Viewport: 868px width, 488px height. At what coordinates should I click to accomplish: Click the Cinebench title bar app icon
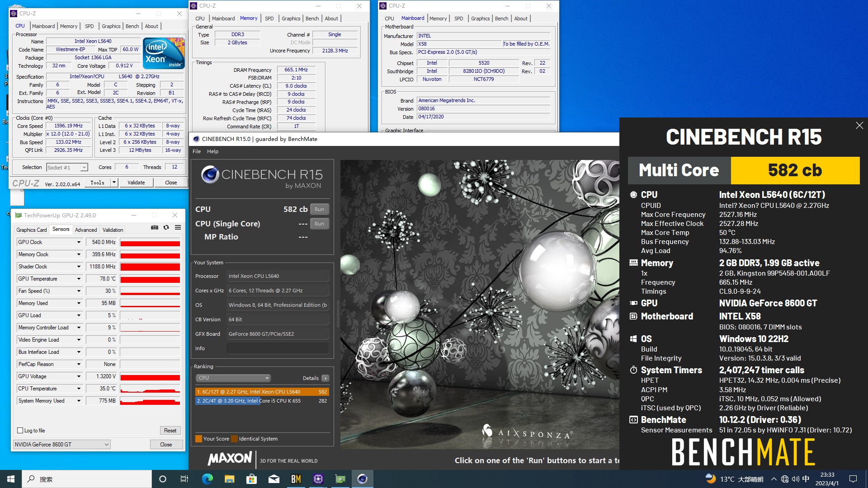coord(196,139)
